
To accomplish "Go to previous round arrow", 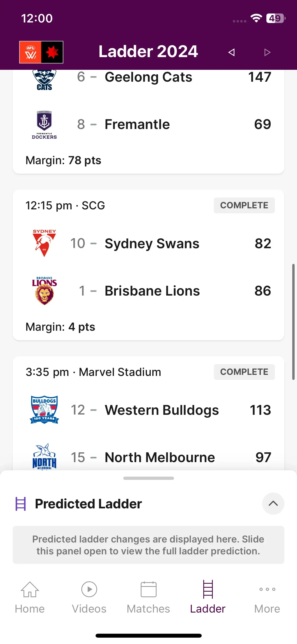I will [x=232, y=52].
